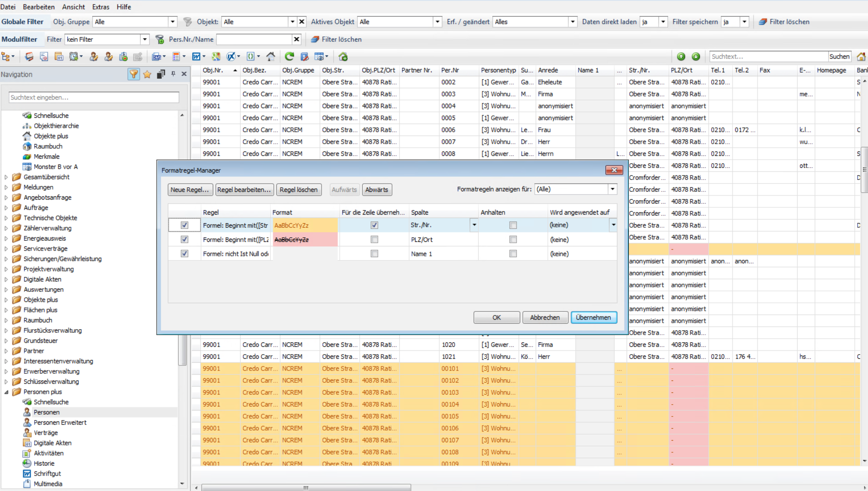Enable row override for PLZ/Ort rule
The image size is (868, 491).
coord(374,240)
